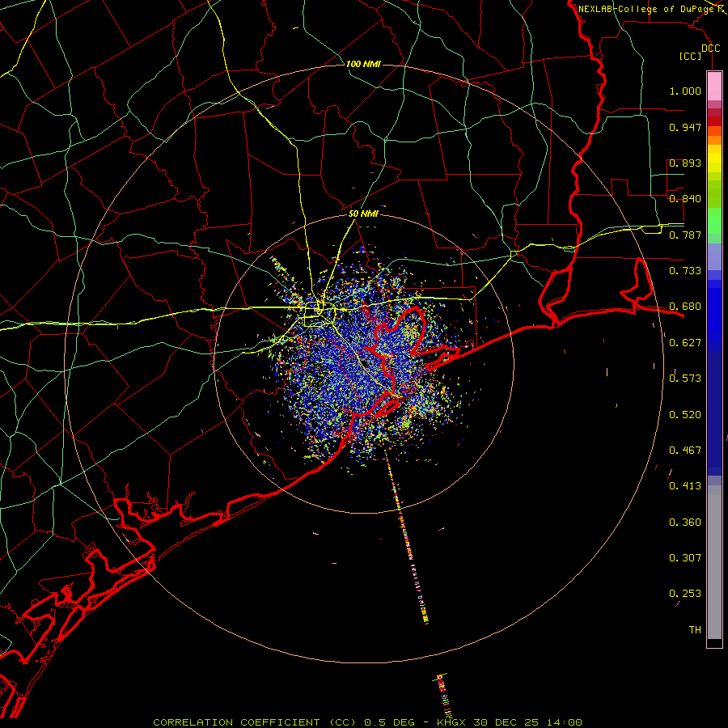Viewport: 728px width, 728px height.
Task: Select the 0.467 scale value
Action: [x=685, y=451]
